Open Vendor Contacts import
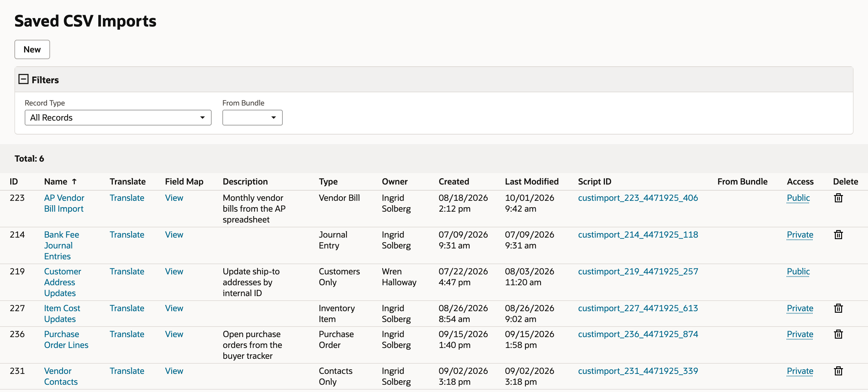Viewport: 868px width, 392px height. (x=61, y=376)
